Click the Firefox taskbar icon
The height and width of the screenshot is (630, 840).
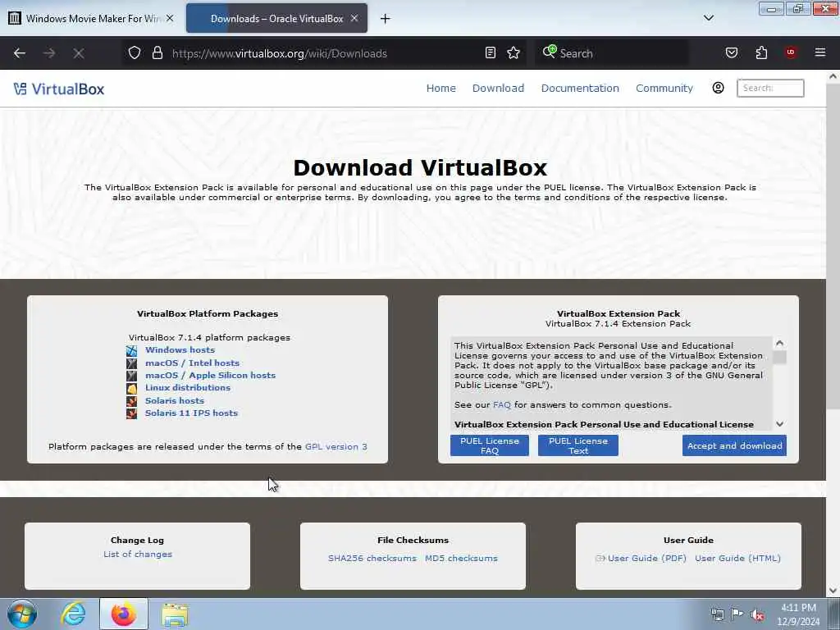[124, 614]
